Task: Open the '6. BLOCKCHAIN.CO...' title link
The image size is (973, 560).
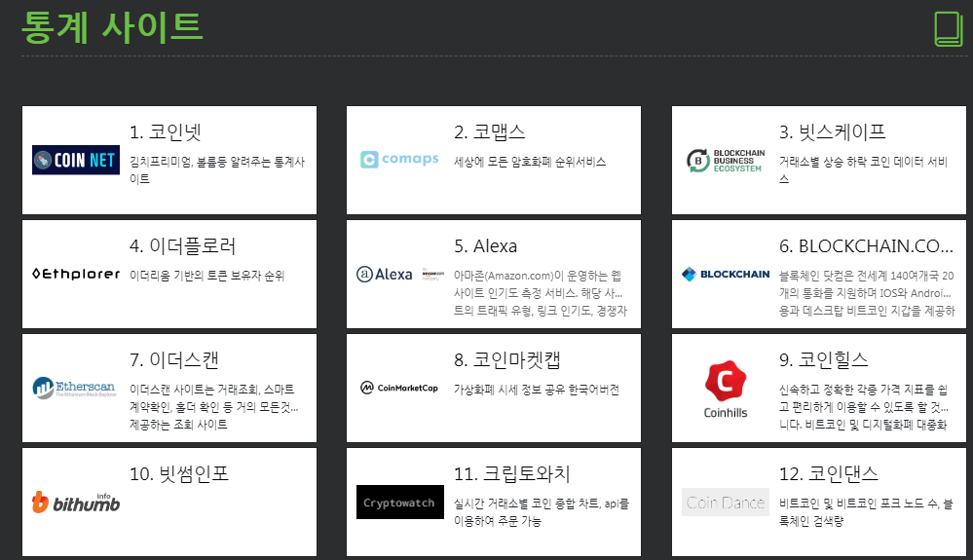Action: (866, 246)
